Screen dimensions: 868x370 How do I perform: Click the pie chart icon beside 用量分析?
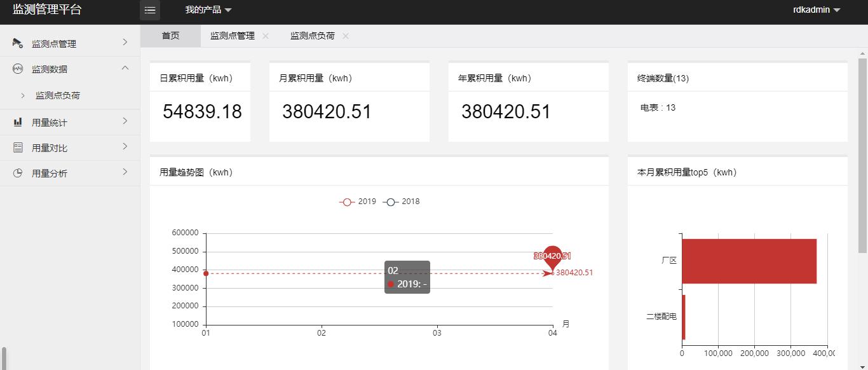(x=18, y=173)
